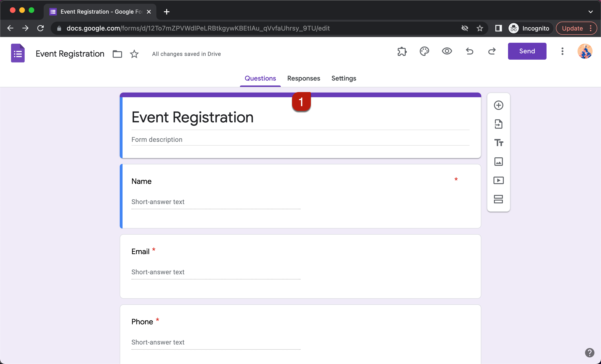Click the Update button in the browser
Screen dimensions: 601x364
[572, 28]
